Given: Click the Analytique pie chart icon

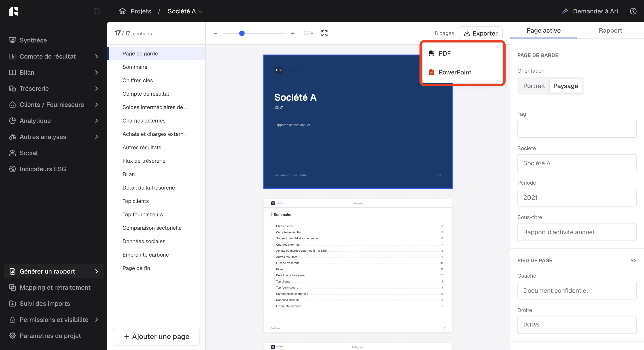Looking at the screenshot, I should [13, 121].
